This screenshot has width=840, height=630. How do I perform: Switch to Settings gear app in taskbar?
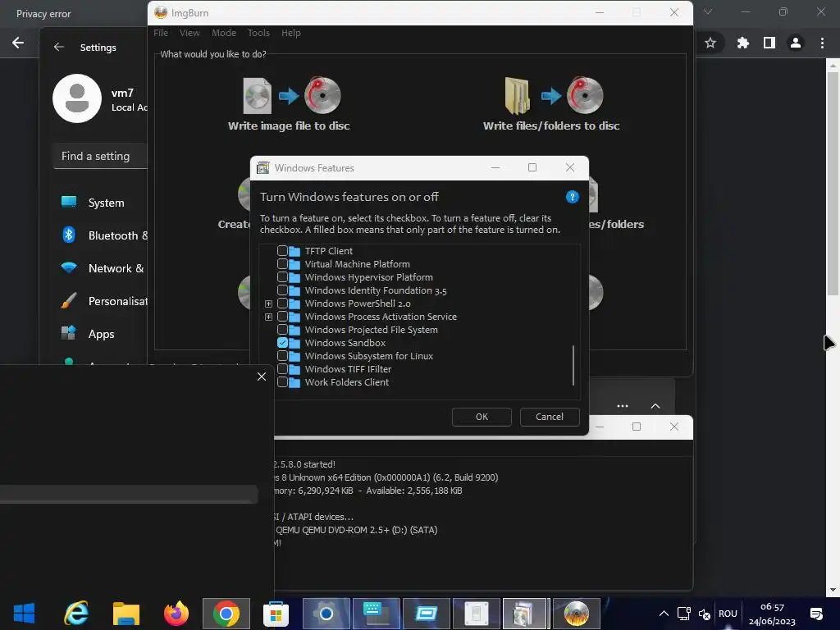tap(326, 614)
